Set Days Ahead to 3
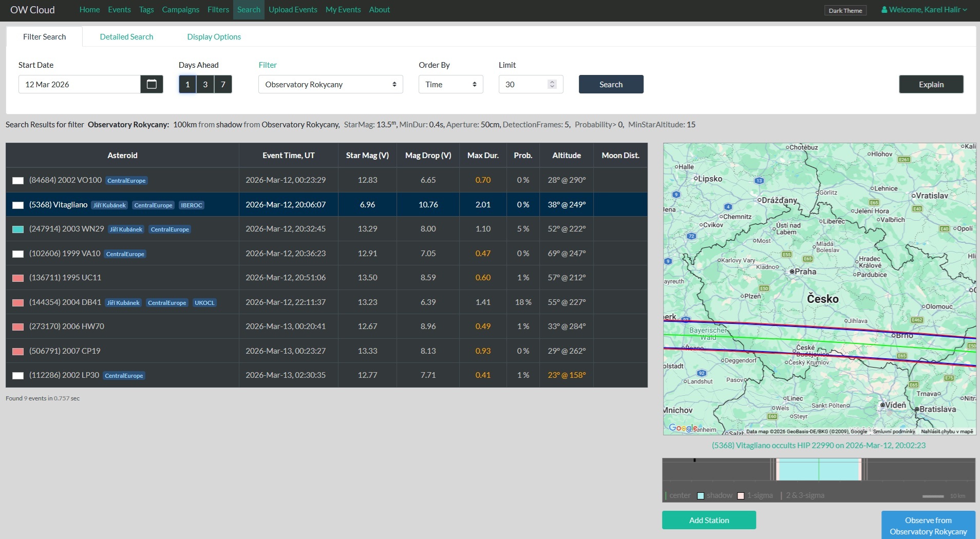The width and height of the screenshot is (980, 539). (205, 84)
